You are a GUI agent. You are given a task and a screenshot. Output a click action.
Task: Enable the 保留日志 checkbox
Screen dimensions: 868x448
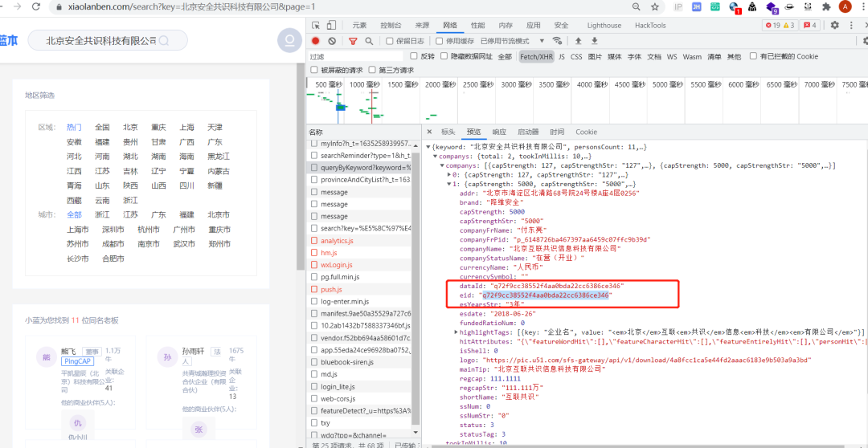tap(390, 41)
